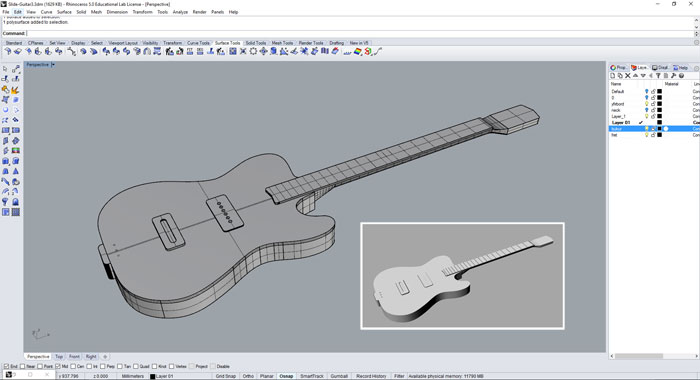Open the layer filter funnel icon
Image resolution: width=700 pixels, height=380 pixels.
click(658, 76)
